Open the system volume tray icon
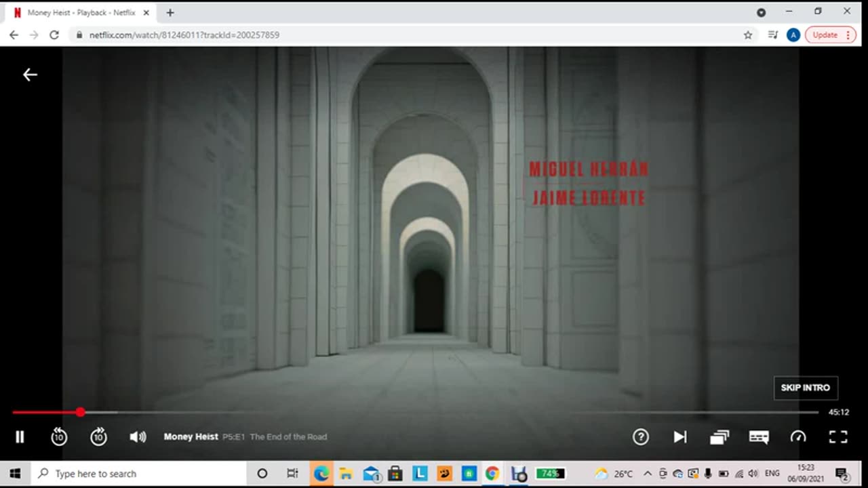 (753, 474)
